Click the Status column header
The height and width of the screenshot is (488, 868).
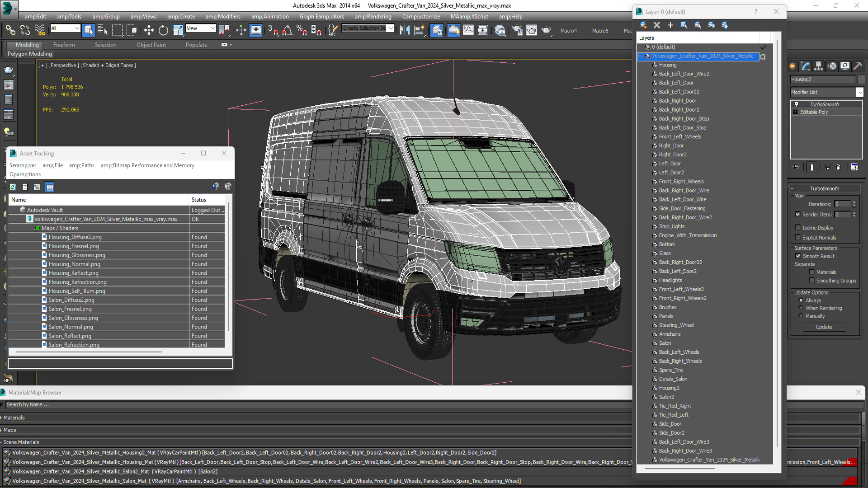[207, 200]
